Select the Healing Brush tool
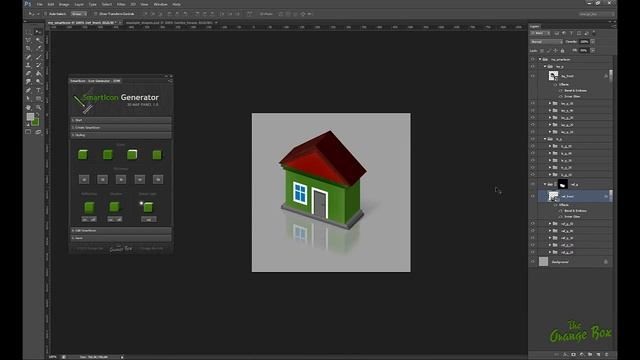The width and height of the screenshot is (640, 360). pos(28,57)
